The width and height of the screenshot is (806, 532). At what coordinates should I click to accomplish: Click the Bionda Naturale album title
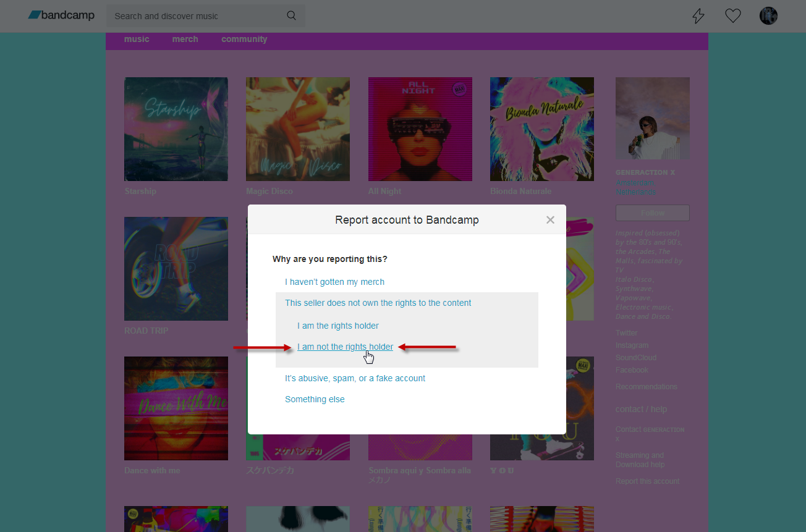(x=521, y=192)
